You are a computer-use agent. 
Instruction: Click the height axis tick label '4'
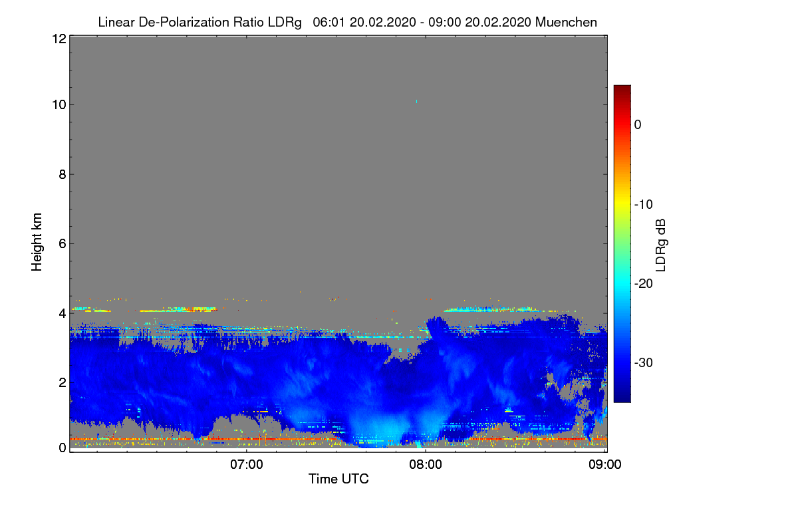click(x=63, y=313)
